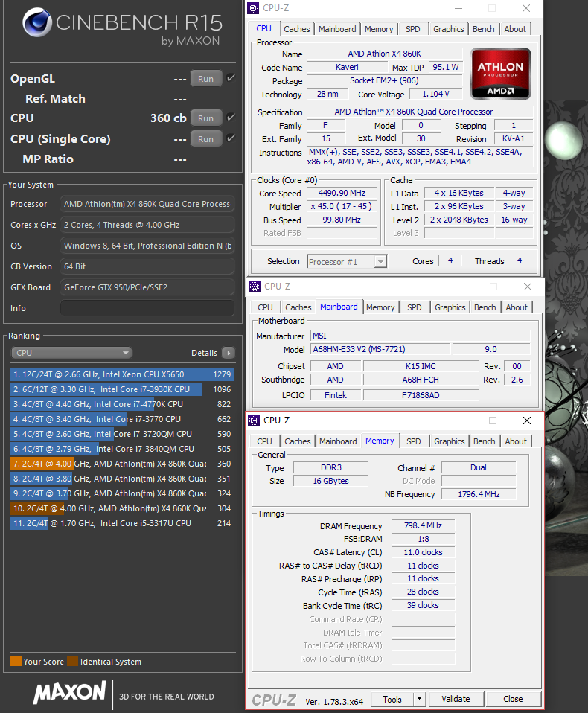Toggle the OpenGL test checkbox
The image size is (588, 713).
(x=231, y=77)
